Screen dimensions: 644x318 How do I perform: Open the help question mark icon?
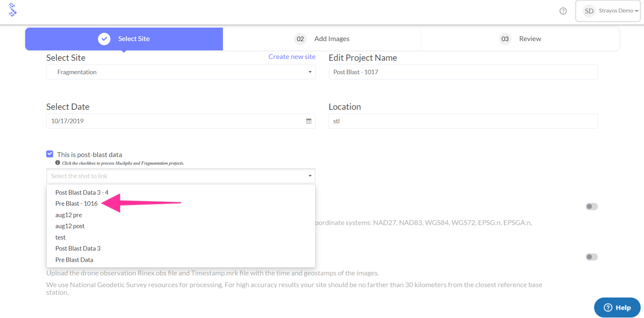pyautogui.click(x=563, y=11)
